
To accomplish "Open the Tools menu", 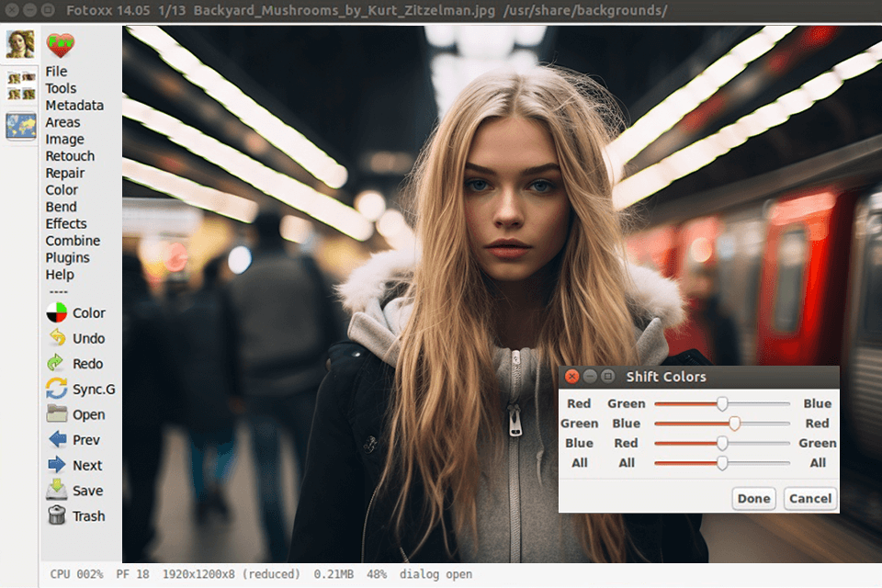I will pyautogui.click(x=61, y=88).
